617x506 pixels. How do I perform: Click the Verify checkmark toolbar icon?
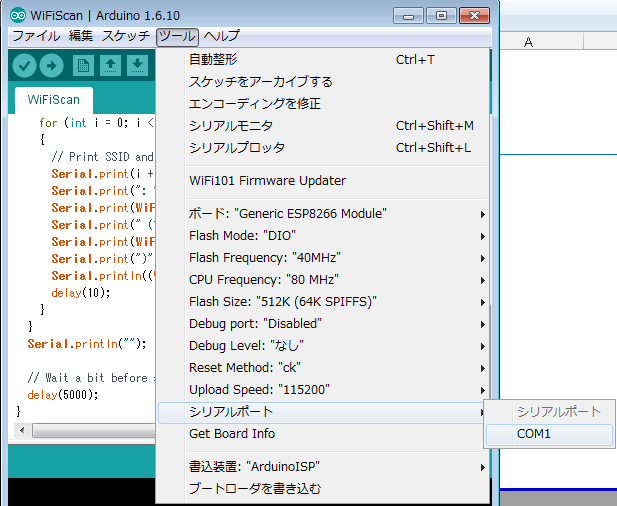pos(24,65)
